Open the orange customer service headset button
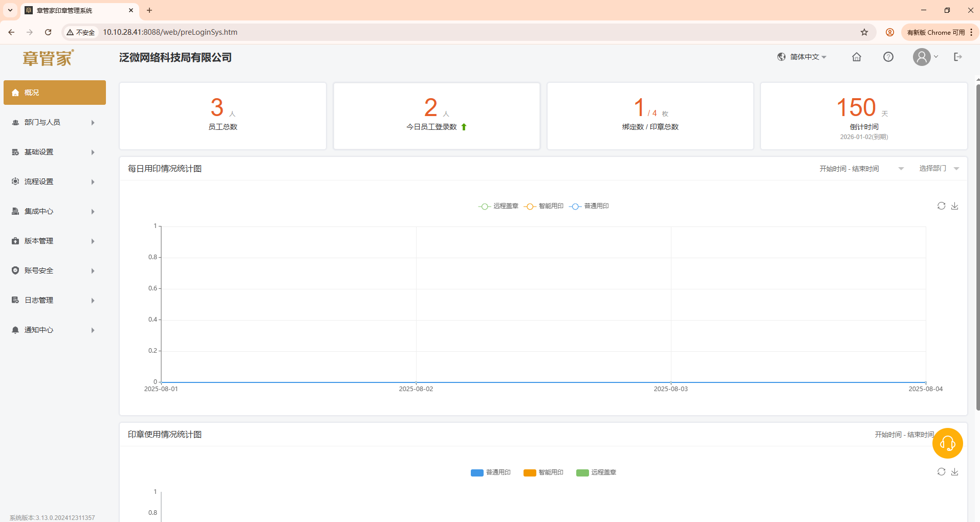Viewport: 980px width, 522px height. pos(947,443)
